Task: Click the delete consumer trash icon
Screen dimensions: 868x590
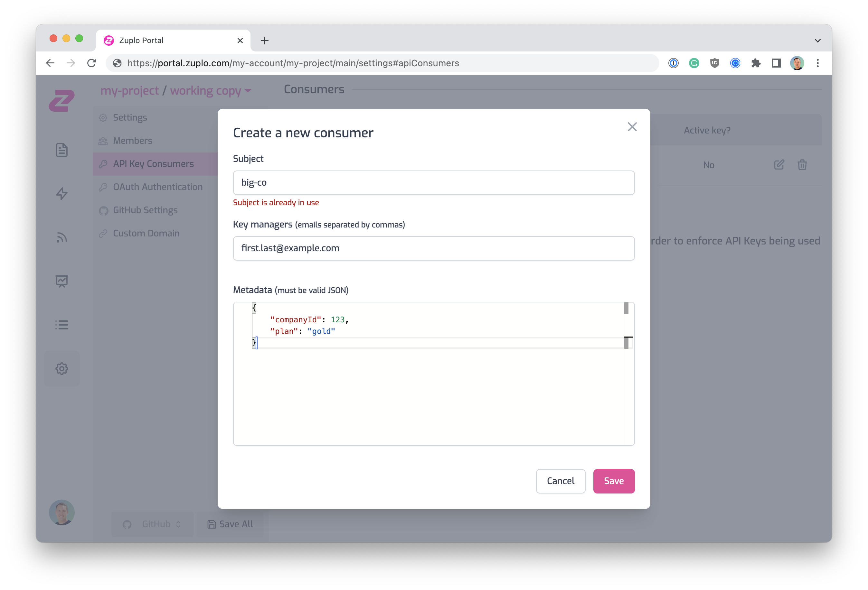Action: pyautogui.click(x=802, y=165)
